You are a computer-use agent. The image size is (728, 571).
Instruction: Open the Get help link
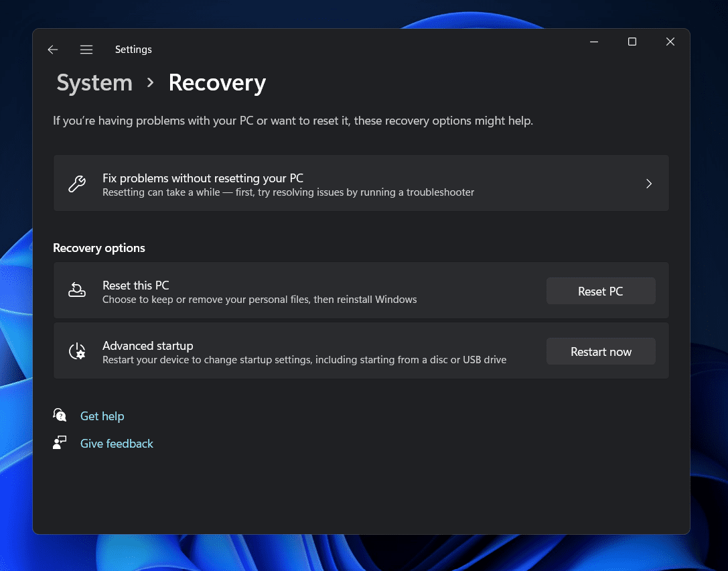pos(102,416)
